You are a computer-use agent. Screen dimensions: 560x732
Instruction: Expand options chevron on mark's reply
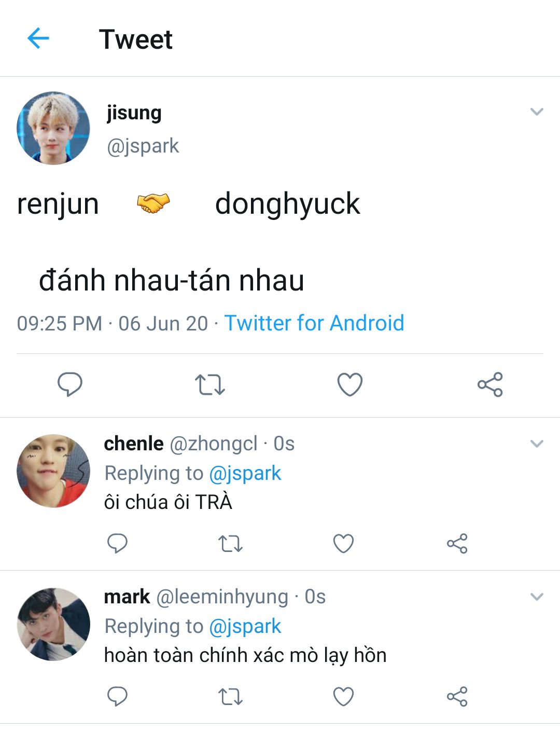[x=537, y=597]
